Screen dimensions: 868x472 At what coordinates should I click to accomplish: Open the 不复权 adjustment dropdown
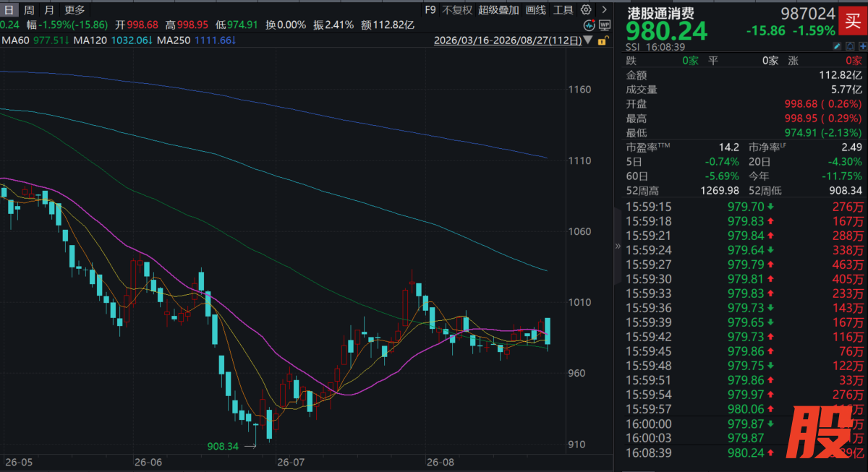point(457,10)
